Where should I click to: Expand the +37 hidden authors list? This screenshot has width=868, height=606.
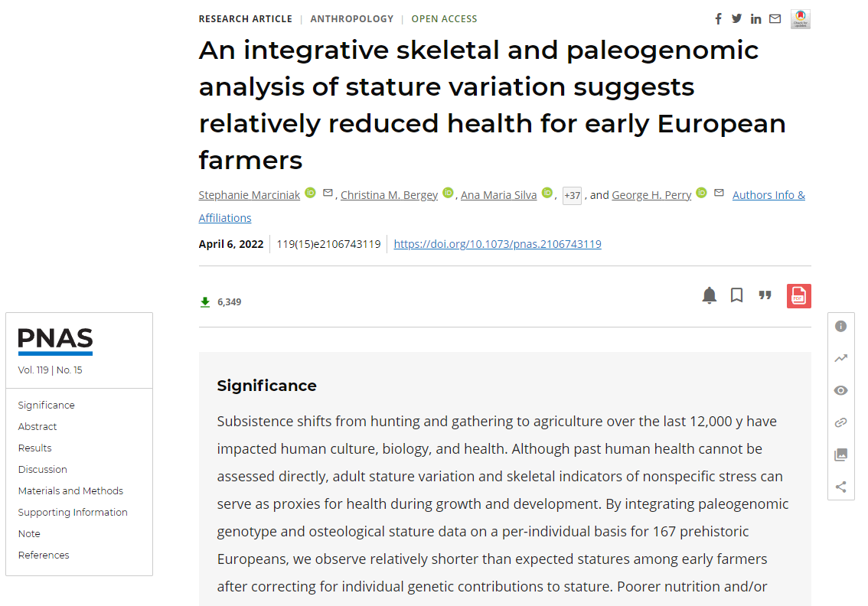572,196
